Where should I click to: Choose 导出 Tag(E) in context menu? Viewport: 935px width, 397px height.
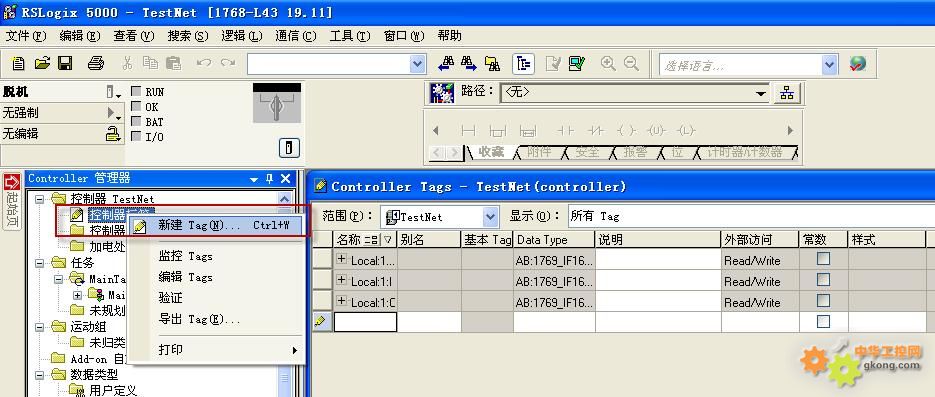click(x=199, y=320)
